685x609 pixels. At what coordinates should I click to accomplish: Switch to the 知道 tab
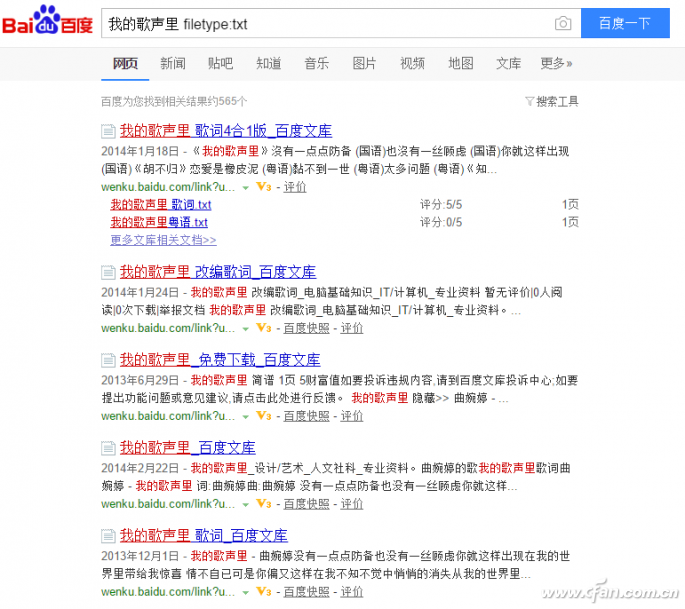pos(269,64)
